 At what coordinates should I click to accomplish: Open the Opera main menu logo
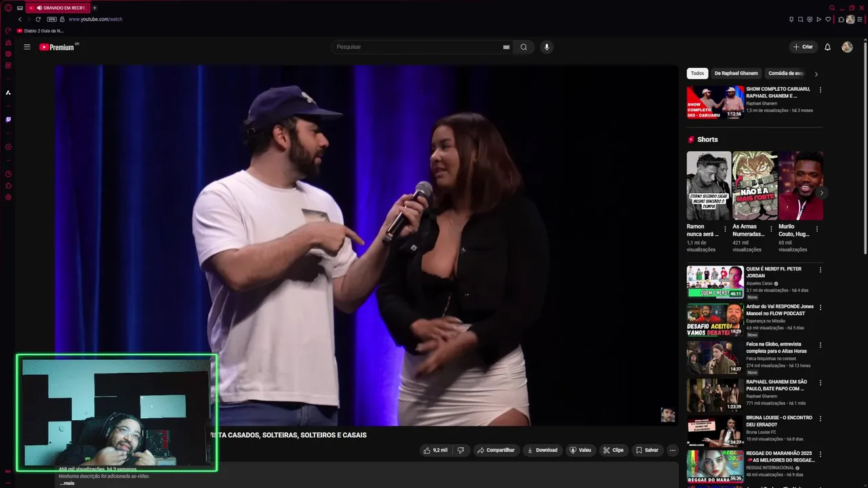coord(8,8)
